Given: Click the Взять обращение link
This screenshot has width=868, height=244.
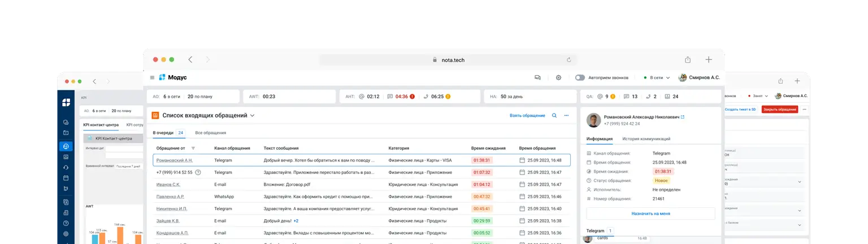Looking at the screenshot, I should 527,115.
